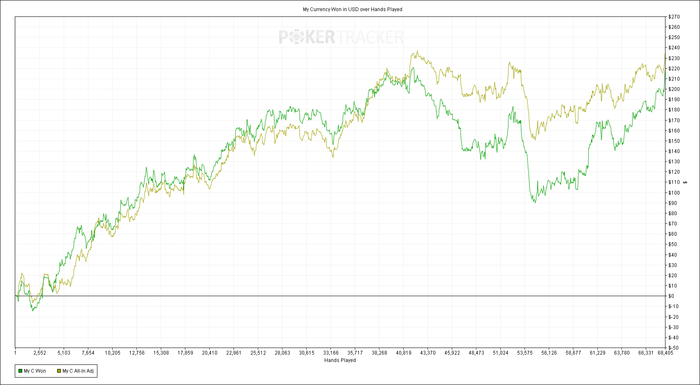
Task: Click the 'Hands Played' x-axis title
Action: click(340, 360)
